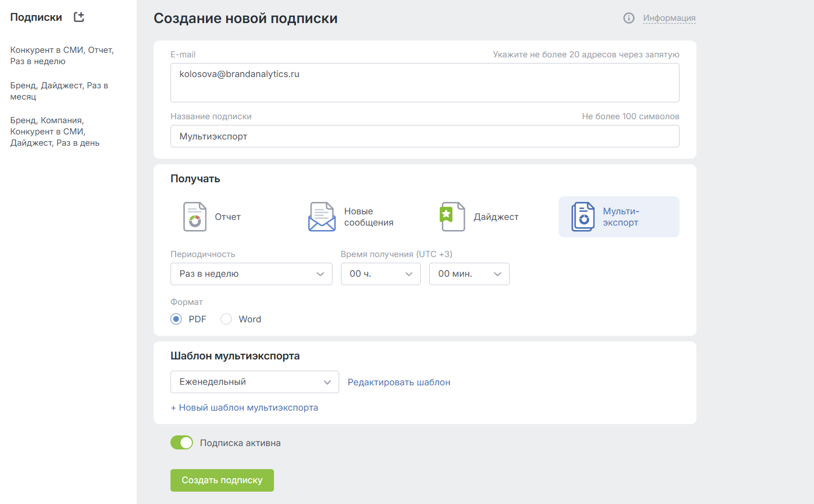
Task: Choose the Новые сообщения label
Action: pyautogui.click(x=368, y=217)
